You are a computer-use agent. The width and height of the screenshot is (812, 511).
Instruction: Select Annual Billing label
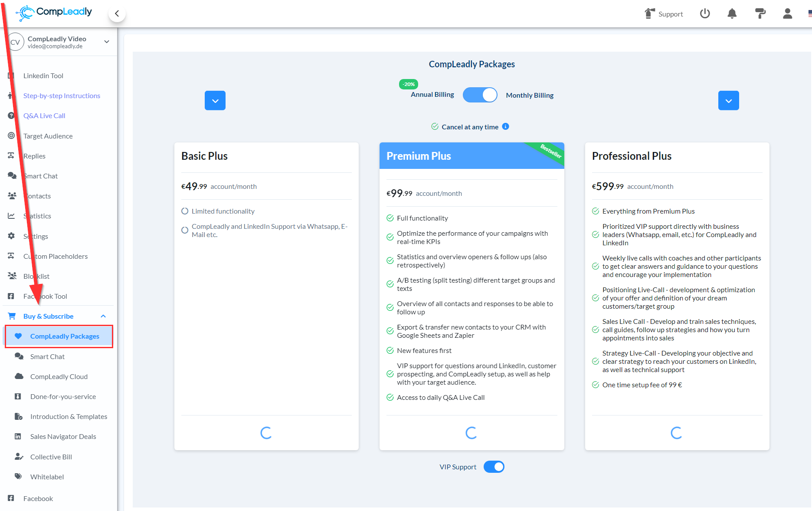coord(432,94)
